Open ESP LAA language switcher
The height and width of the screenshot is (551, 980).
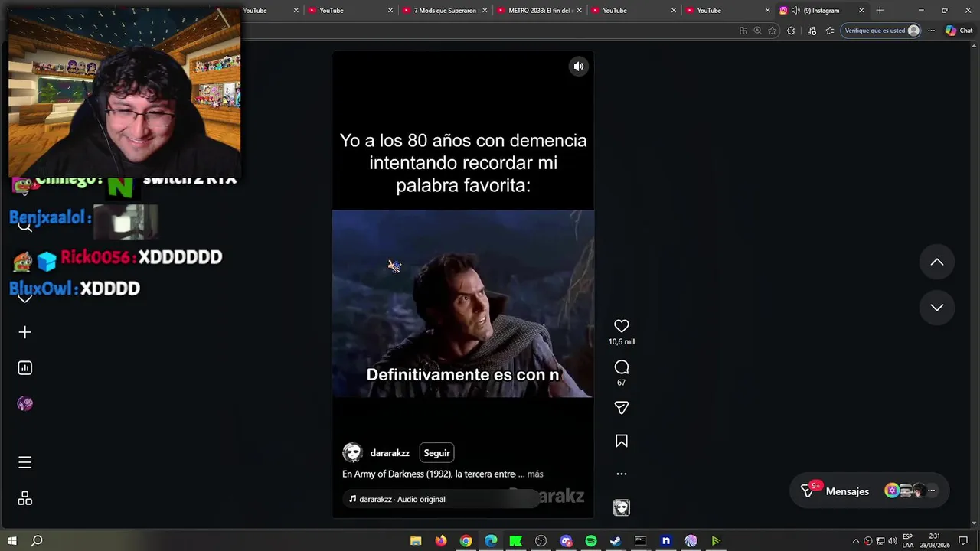coord(908,541)
